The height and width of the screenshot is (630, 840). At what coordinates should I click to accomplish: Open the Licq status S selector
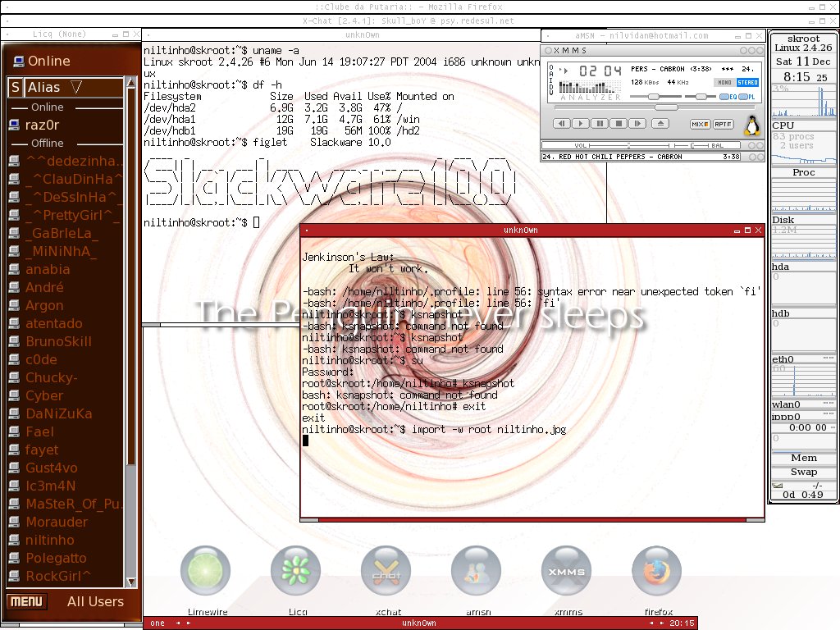(x=15, y=87)
